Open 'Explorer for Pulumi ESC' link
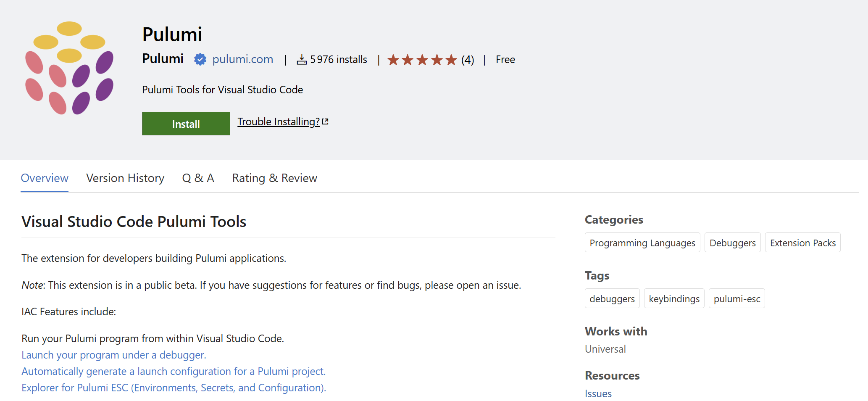 (x=174, y=388)
